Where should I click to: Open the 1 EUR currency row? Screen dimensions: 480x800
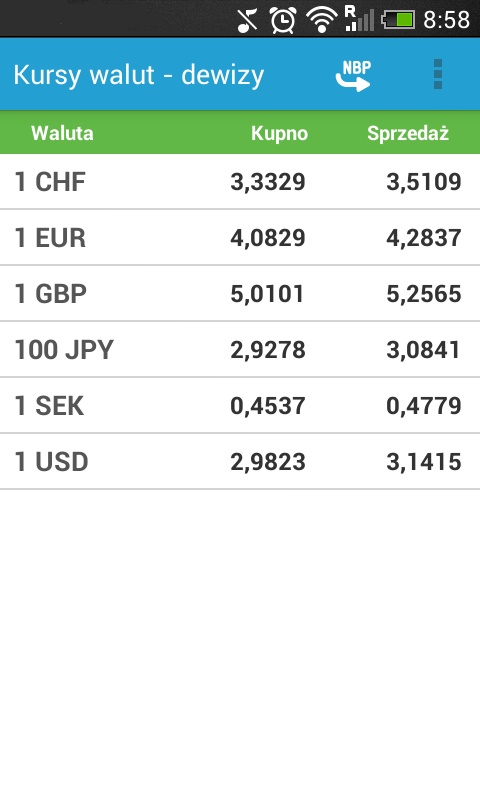pos(240,238)
